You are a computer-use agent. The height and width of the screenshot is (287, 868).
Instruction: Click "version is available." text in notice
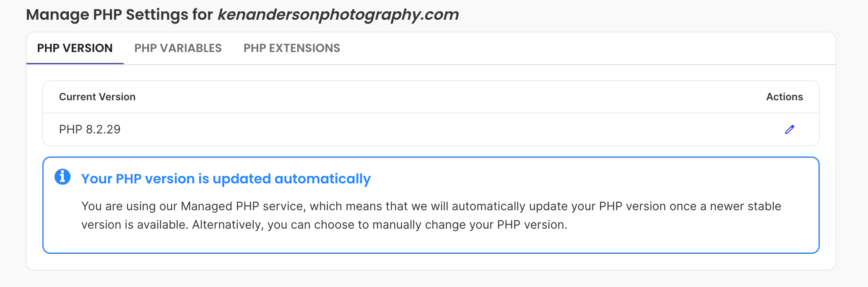tap(135, 225)
